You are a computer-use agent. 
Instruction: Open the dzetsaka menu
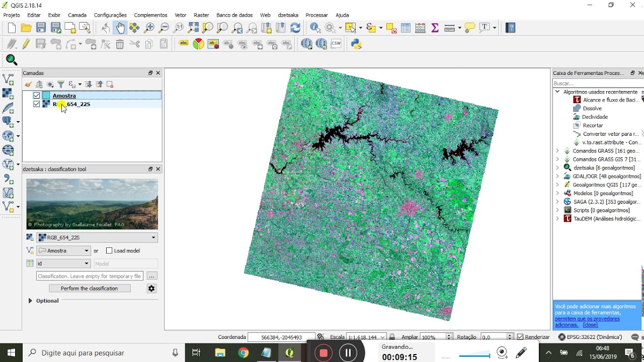(288, 15)
